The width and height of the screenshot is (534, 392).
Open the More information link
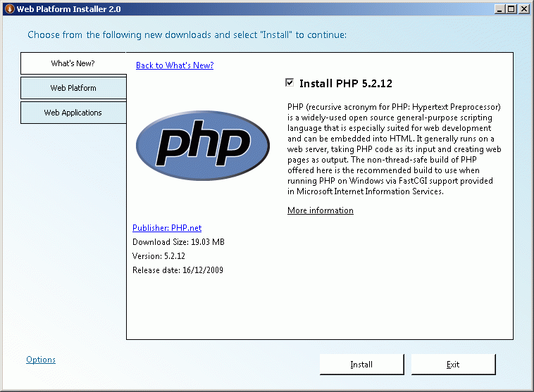point(320,210)
